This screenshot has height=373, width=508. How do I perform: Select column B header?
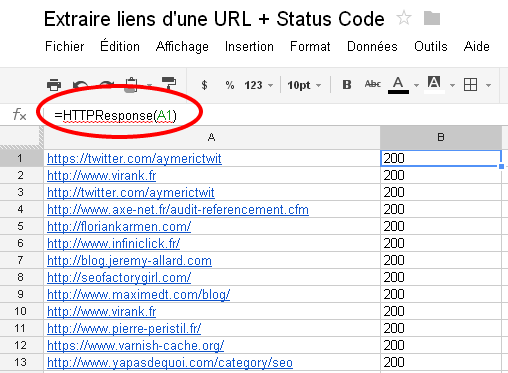[x=441, y=137]
